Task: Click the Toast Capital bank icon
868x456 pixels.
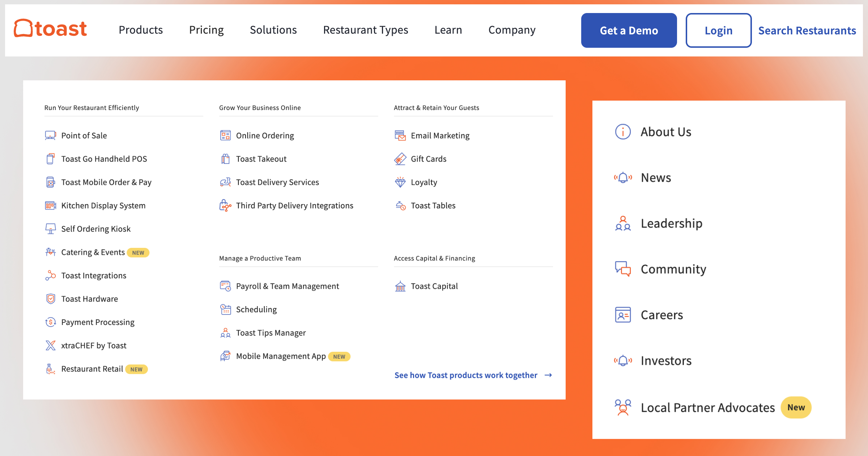Action: pyautogui.click(x=400, y=286)
